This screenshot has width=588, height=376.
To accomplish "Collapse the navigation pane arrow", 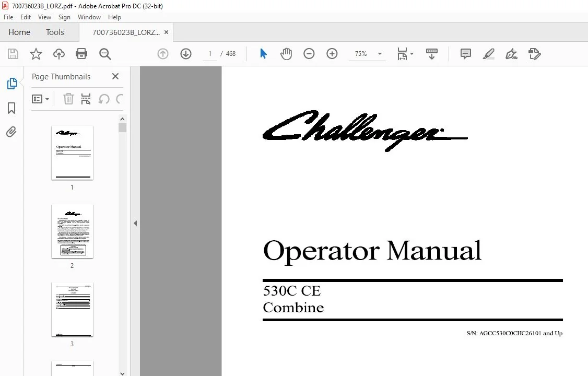I will 135,223.
